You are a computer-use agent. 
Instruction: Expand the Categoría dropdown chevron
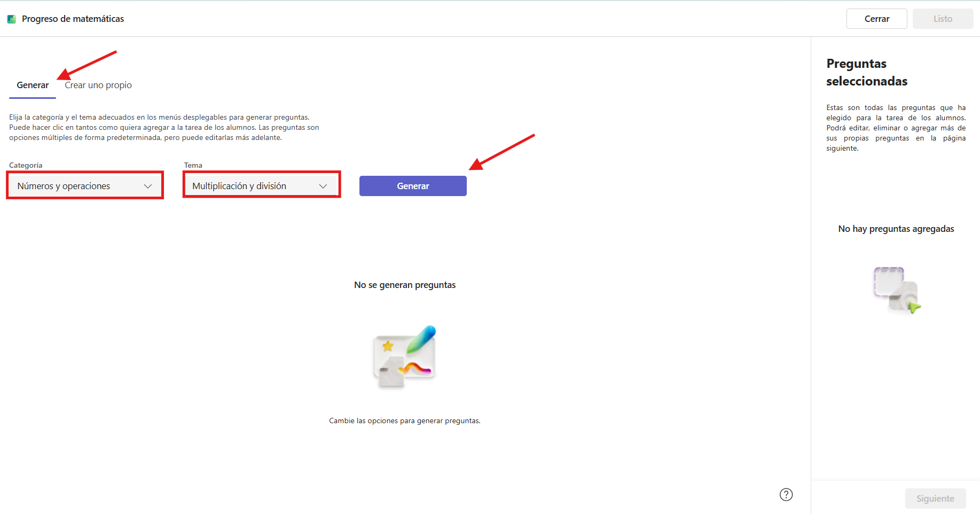tap(148, 186)
